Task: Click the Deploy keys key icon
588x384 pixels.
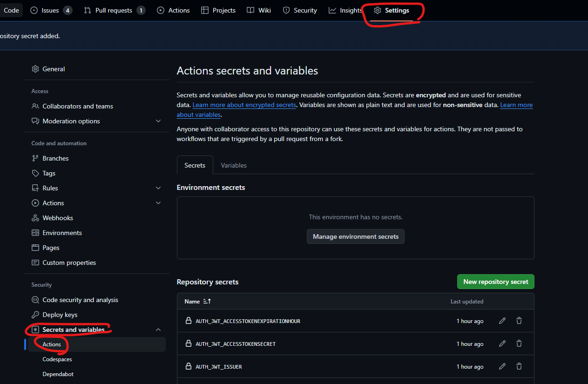Action: pyautogui.click(x=35, y=315)
